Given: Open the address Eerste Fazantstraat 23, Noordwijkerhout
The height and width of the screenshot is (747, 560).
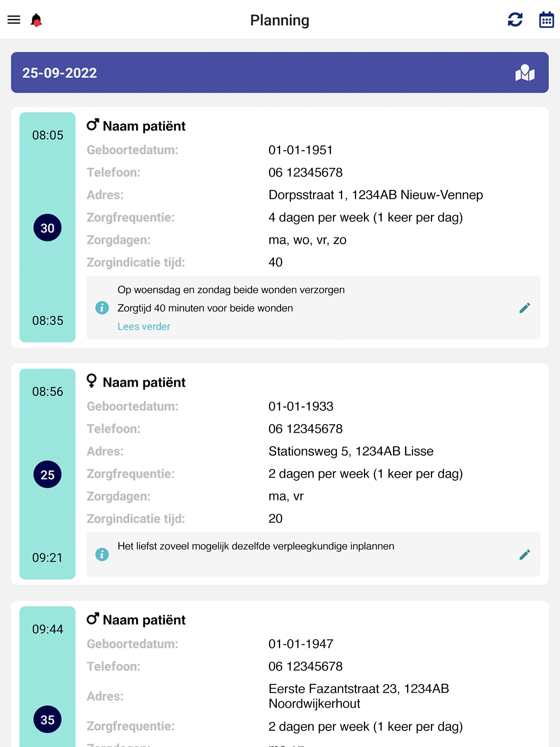Looking at the screenshot, I should pos(358,696).
